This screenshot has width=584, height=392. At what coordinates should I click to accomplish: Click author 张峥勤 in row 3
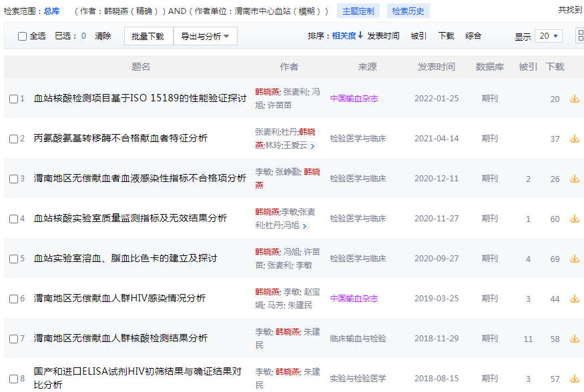pyautogui.click(x=288, y=172)
